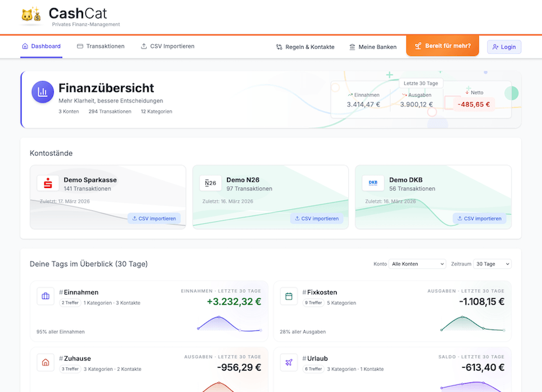Switch to the Transaktionen tab
Screen dimensions: 542x392
coord(104,46)
